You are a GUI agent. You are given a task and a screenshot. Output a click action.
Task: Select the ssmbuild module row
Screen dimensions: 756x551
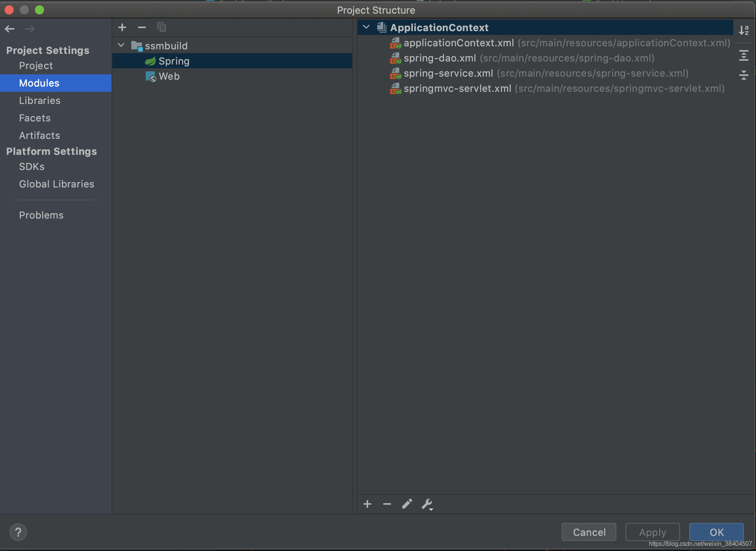232,46
